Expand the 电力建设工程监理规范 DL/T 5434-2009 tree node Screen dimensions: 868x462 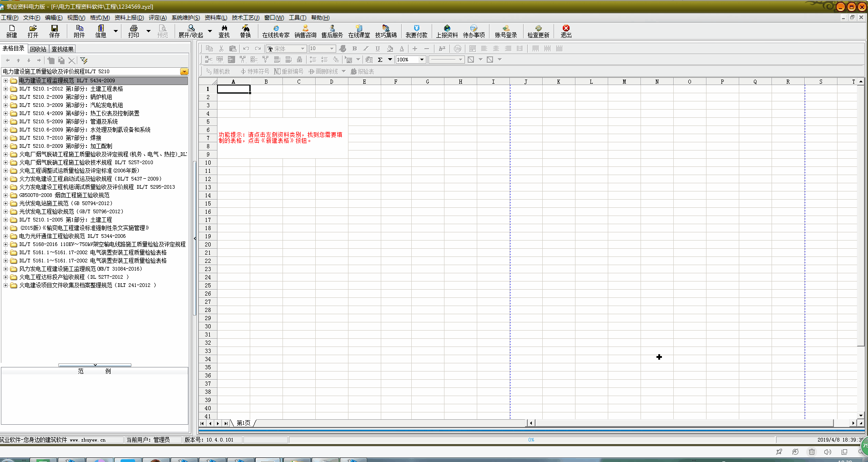click(5, 81)
